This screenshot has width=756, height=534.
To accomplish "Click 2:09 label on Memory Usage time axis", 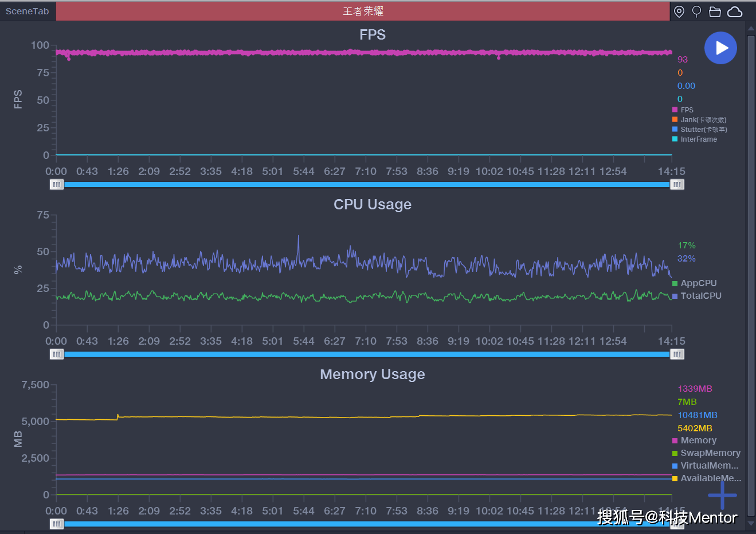I will [x=149, y=510].
